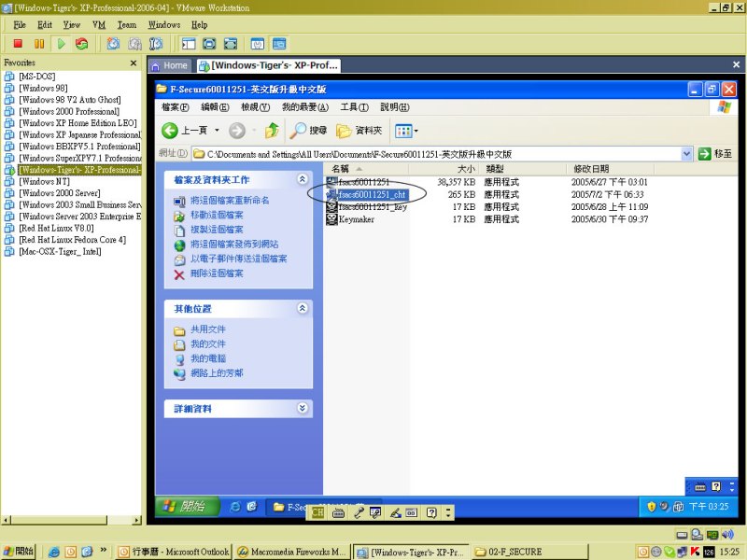The height and width of the screenshot is (560, 747).
Task: Toggle the Favorites sidebar view icon
Action: pos(189,44)
